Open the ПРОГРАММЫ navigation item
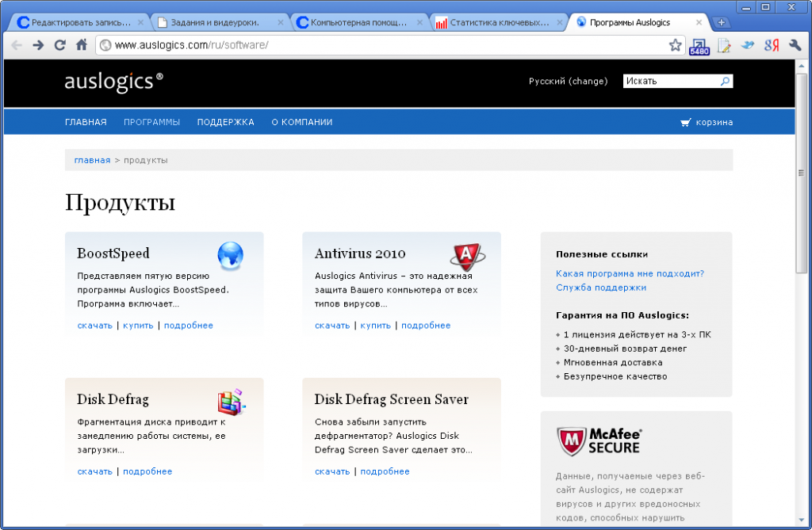Viewport: 812px width, 530px height. click(x=151, y=122)
